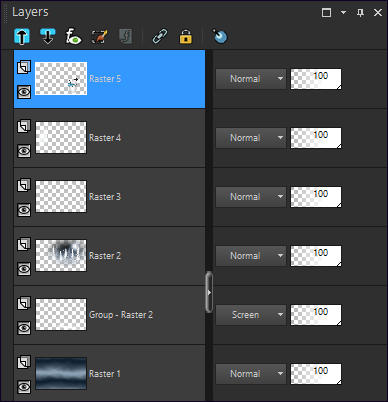The width and height of the screenshot is (388, 402).
Task: Select layer named Raster 2
Action: point(105,256)
